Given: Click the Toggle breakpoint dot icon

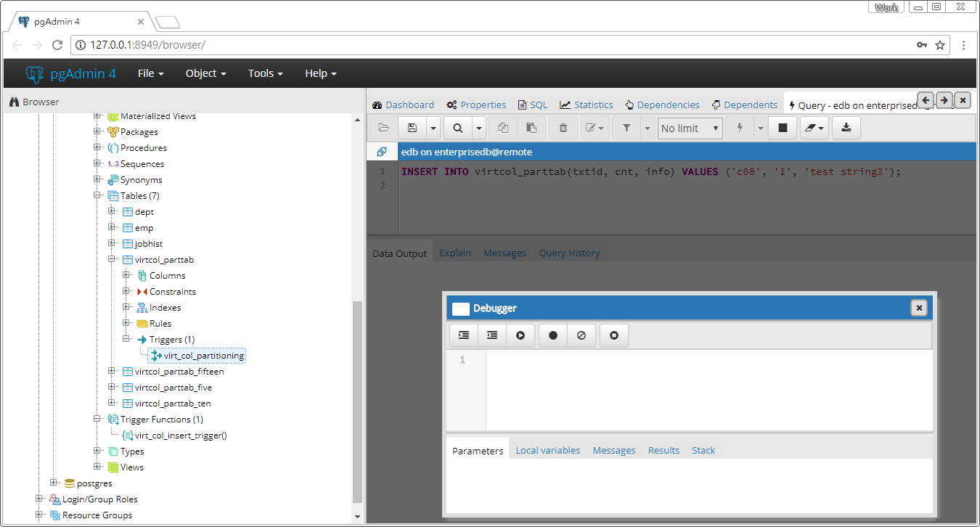Looking at the screenshot, I should click(x=553, y=335).
